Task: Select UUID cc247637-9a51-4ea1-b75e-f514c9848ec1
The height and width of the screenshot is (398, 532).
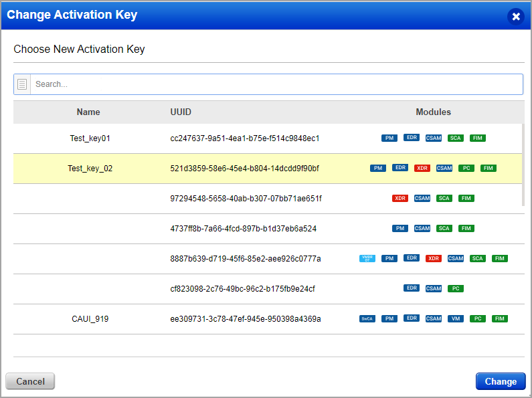Action: coord(245,138)
